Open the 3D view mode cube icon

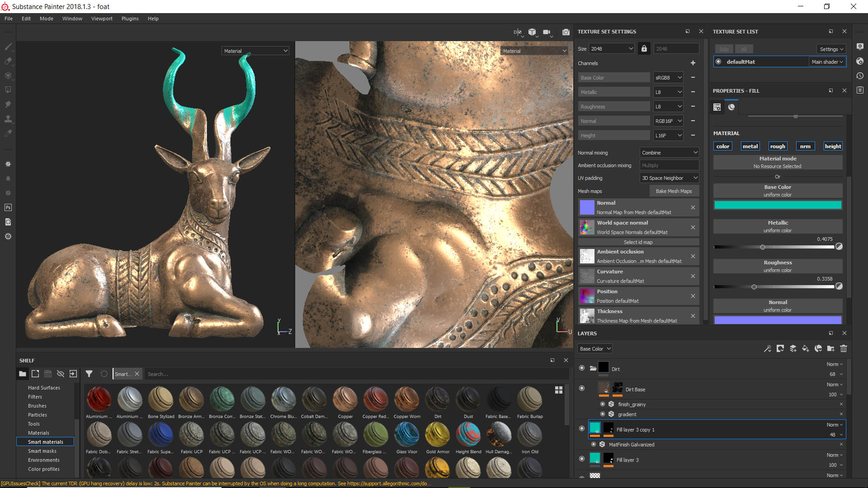(532, 32)
